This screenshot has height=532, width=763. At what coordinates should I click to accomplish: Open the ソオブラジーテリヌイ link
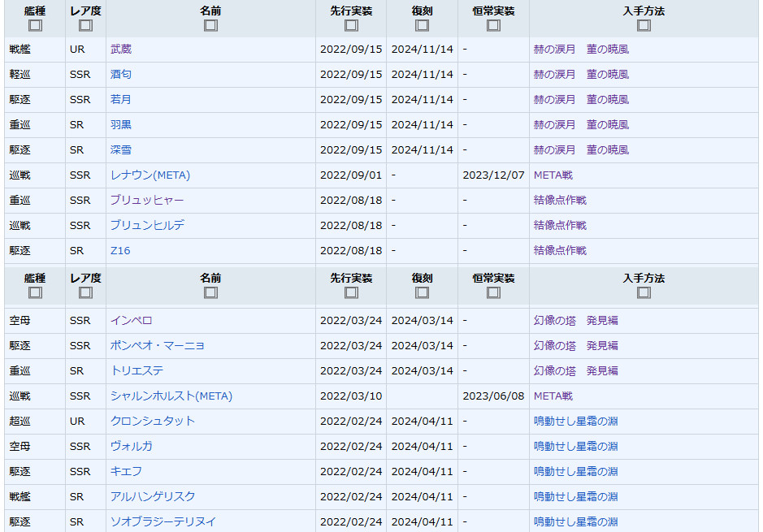[x=163, y=521]
